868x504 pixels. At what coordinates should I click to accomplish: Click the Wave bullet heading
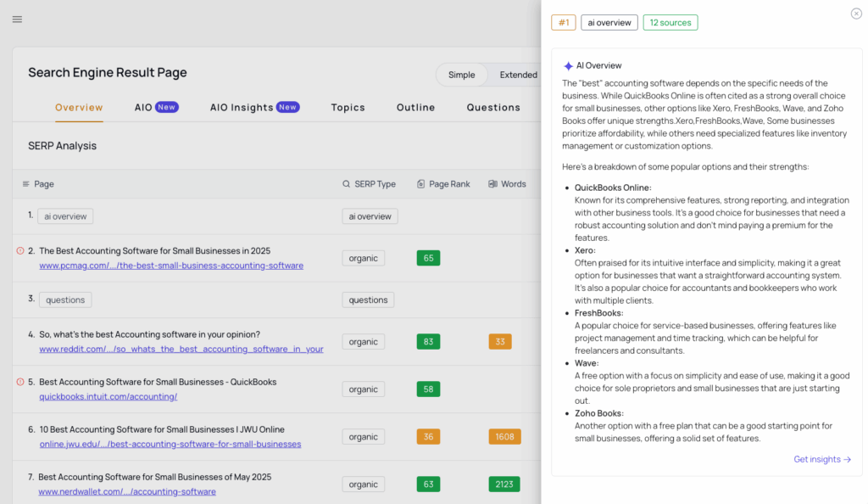coord(587,363)
